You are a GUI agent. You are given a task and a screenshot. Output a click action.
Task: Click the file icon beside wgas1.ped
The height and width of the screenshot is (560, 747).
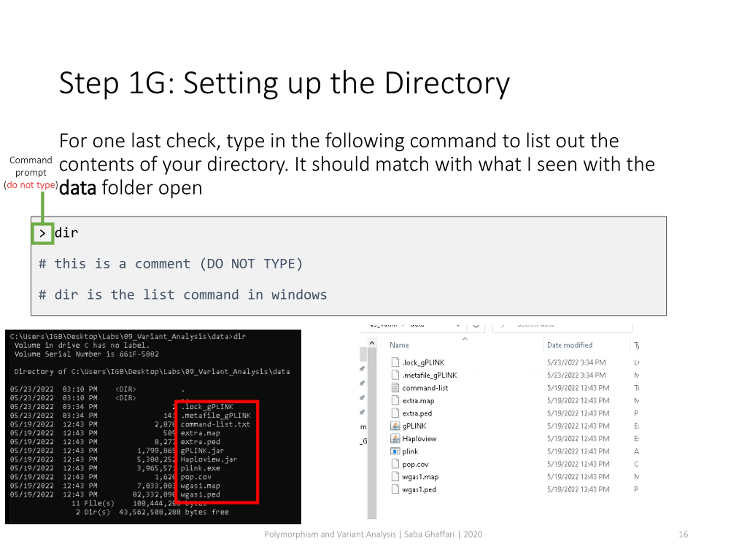[395, 489]
